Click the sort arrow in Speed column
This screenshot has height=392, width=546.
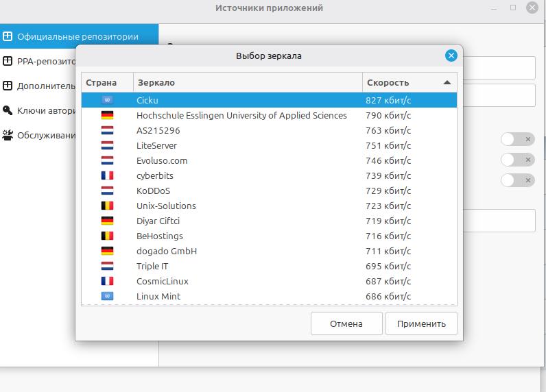coord(447,82)
